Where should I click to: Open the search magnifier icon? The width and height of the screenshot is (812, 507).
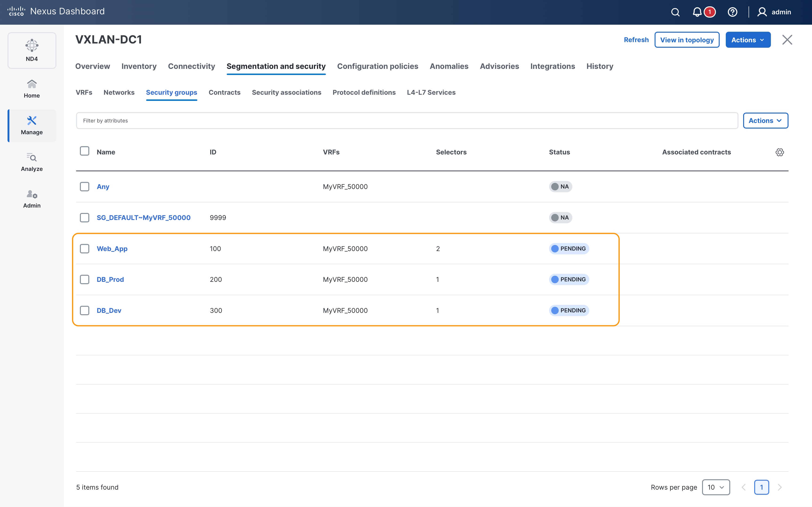click(x=675, y=12)
